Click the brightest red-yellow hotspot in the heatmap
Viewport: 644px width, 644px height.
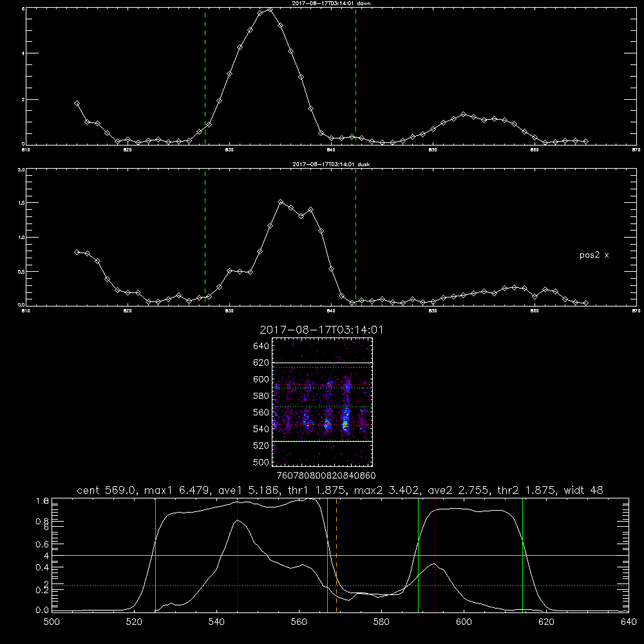click(345, 424)
